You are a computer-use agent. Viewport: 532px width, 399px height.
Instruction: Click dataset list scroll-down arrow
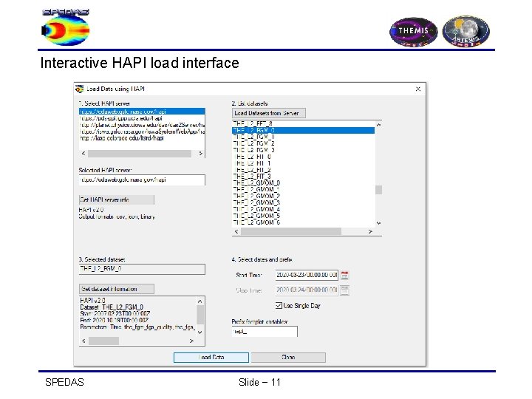[378, 223]
